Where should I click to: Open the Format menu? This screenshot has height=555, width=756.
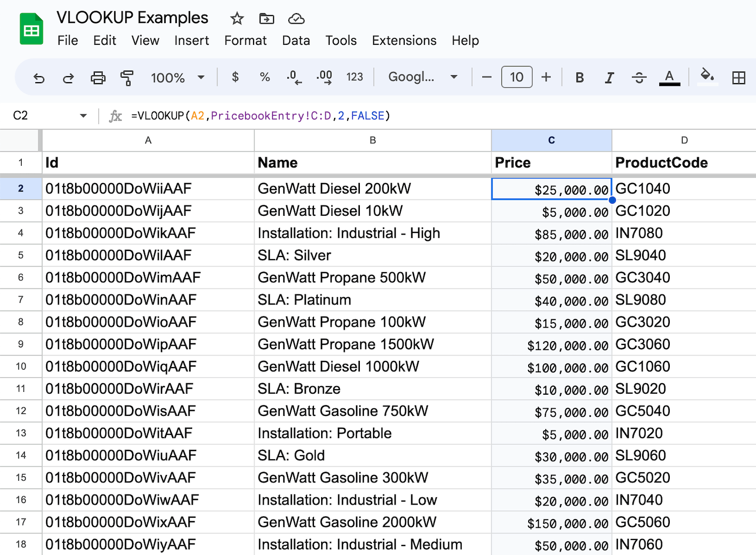tap(245, 40)
